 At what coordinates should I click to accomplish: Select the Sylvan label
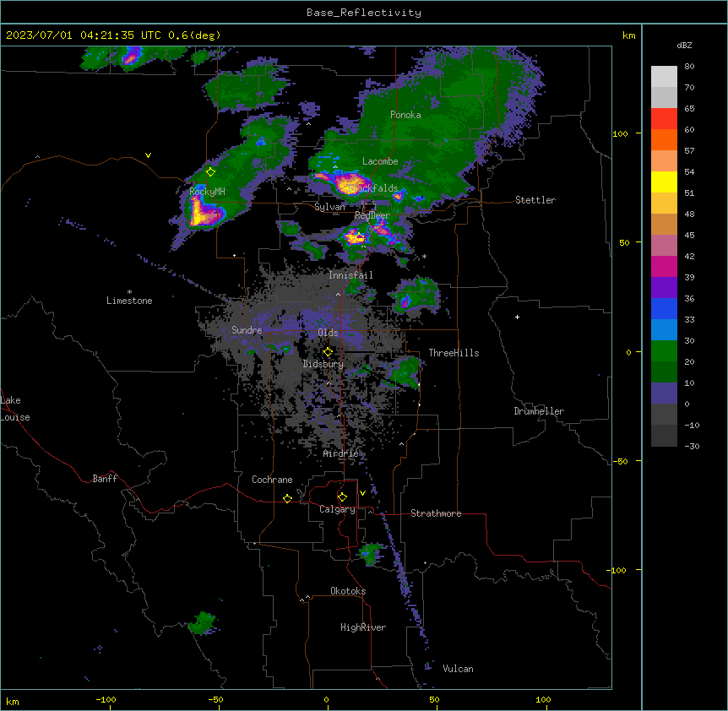[x=329, y=207]
